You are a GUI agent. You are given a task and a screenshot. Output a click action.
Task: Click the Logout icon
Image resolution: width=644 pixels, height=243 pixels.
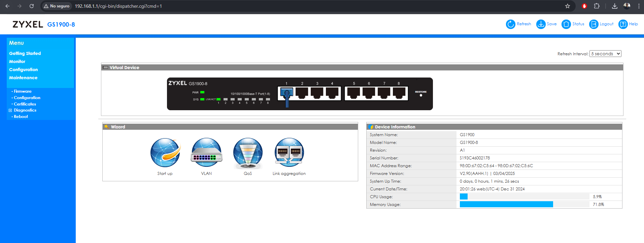[594, 24]
